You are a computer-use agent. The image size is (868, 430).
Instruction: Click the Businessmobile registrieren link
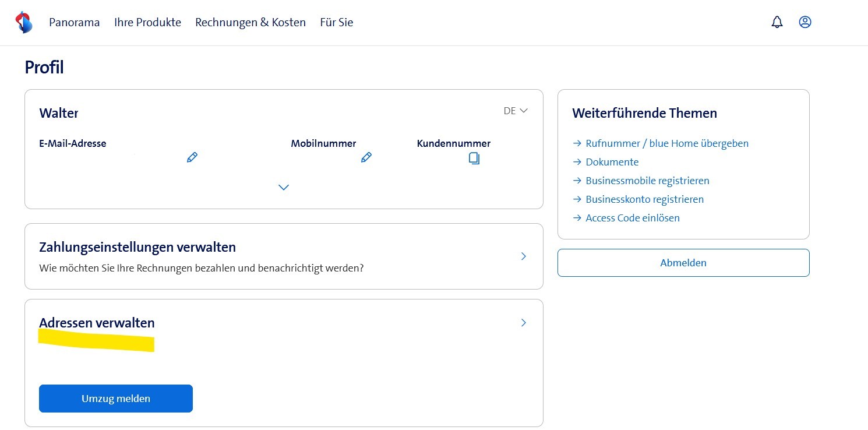pyautogui.click(x=647, y=181)
